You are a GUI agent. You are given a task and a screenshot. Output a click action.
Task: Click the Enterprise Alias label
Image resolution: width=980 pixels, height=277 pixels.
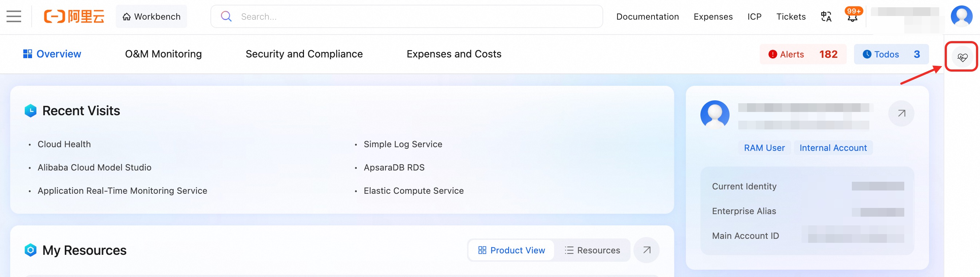point(744,211)
